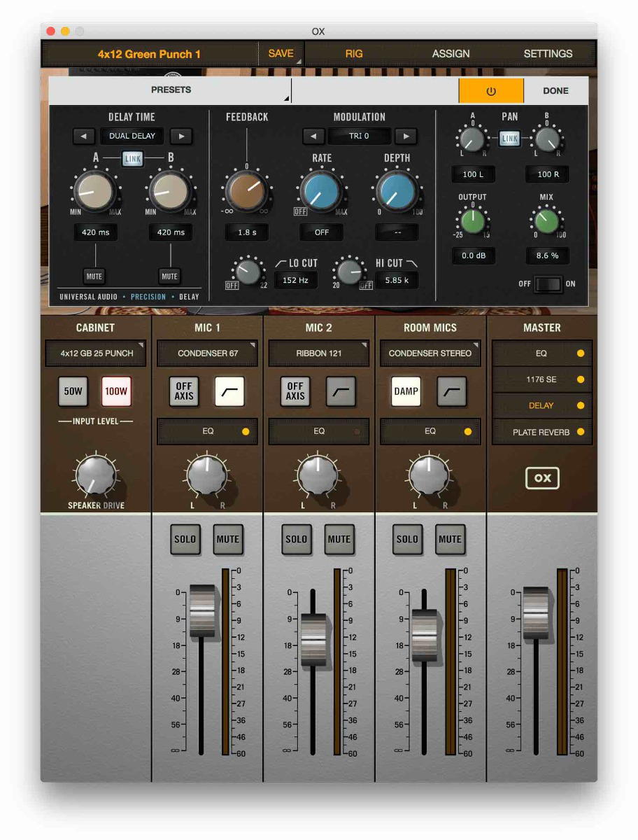Click the Room Mics low cut filter icon
The height and width of the screenshot is (840, 638).
(x=452, y=392)
